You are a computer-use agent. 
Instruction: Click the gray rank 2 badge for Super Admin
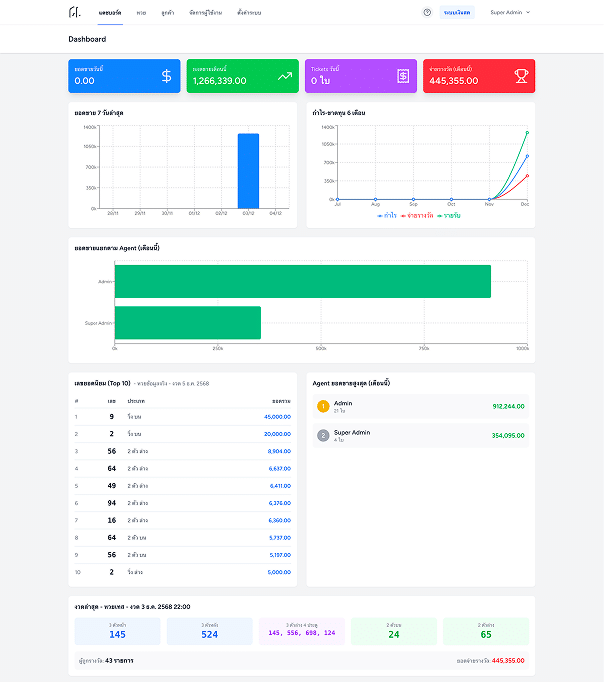coord(323,436)
